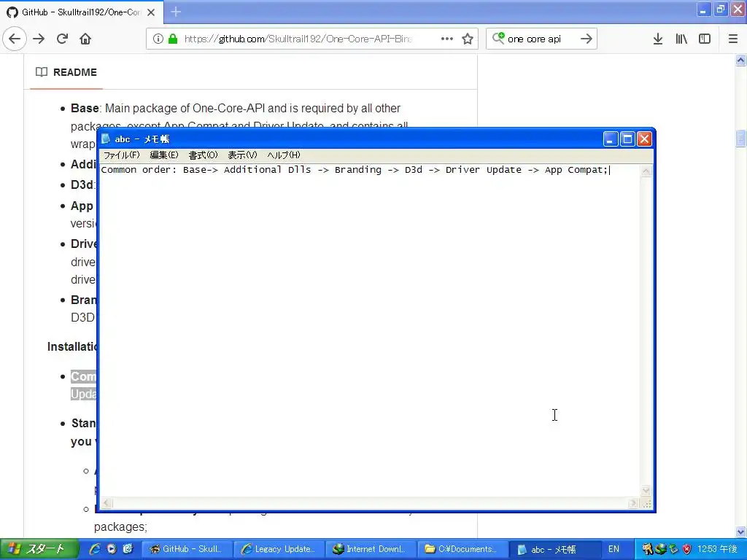The image size is (747, 560).
Task: Toggle the browser sidebar
Action: click(705, 39)
